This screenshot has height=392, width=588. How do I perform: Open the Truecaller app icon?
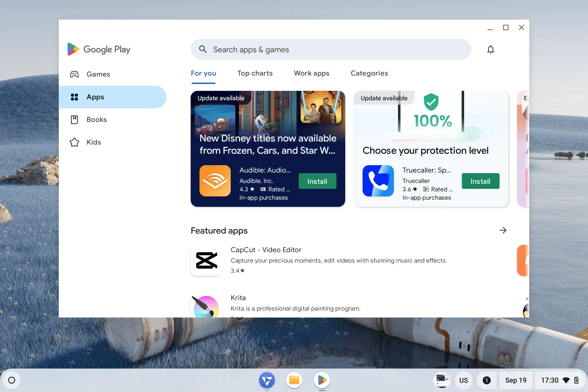pyautogui.click(x=378, y=181)
